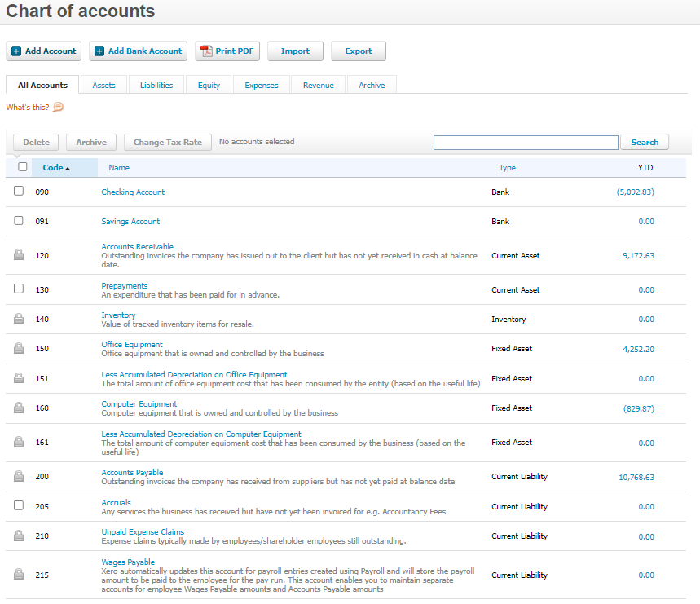Switch to the Liabilities tab

click(156, 84)
